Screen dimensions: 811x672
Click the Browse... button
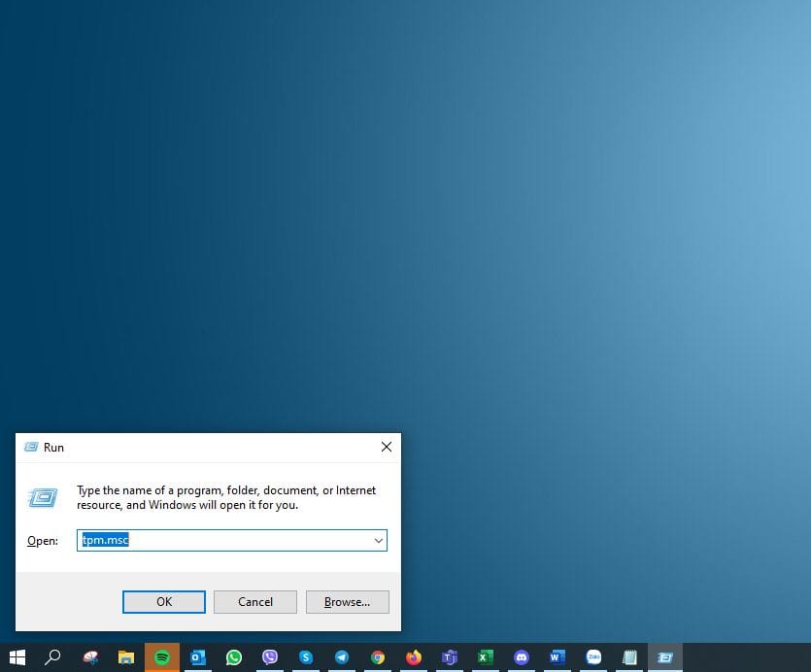347,602
